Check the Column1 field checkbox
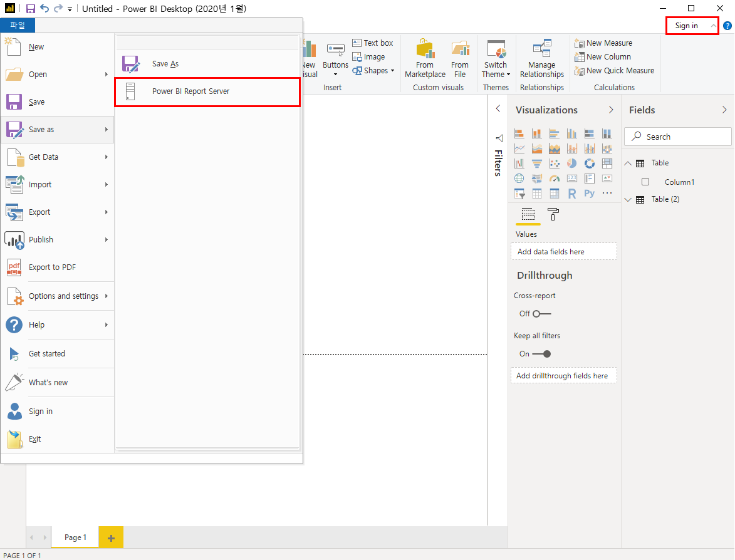 (645, 182)
